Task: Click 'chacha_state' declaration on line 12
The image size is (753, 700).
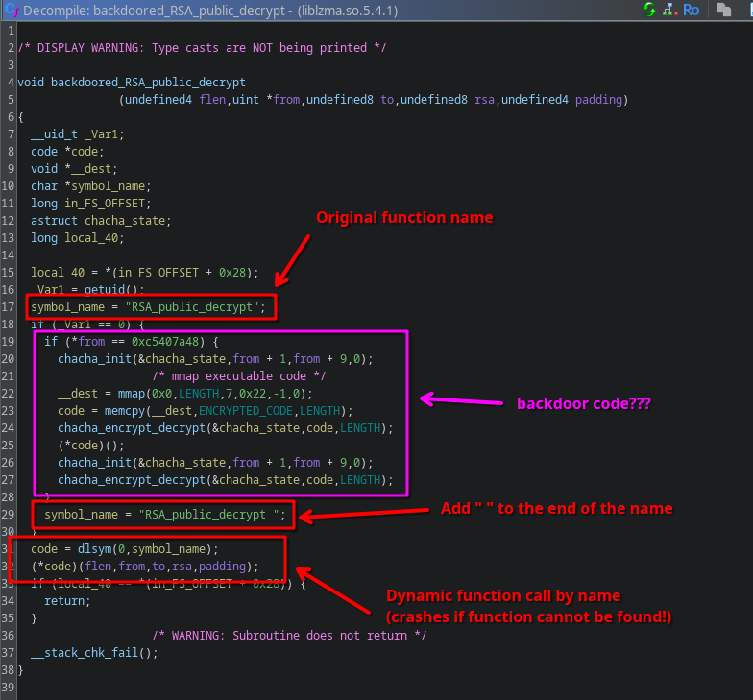Action: coord(125,221)
